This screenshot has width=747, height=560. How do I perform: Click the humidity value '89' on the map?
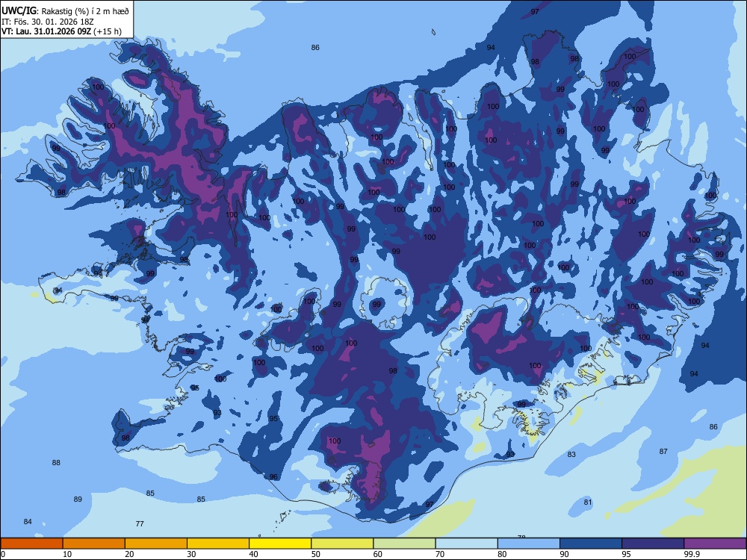coord(78,499)
